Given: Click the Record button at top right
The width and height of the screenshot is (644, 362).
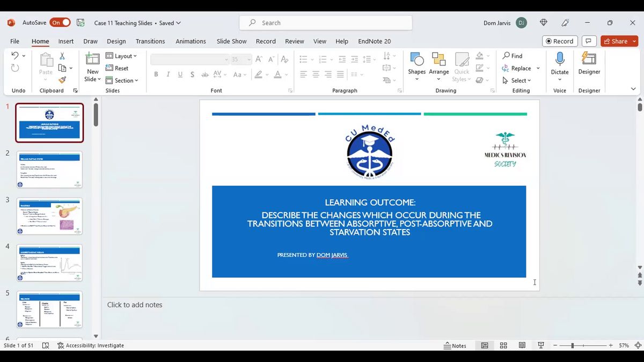Looking at the screenshot, I should click(559, 41).
